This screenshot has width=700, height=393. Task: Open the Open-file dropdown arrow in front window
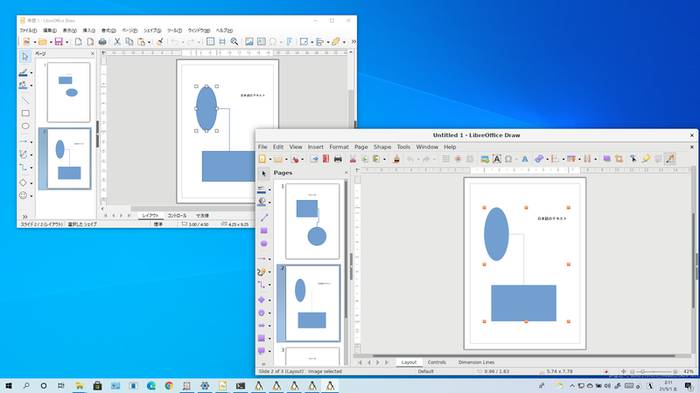click(286, 159)
